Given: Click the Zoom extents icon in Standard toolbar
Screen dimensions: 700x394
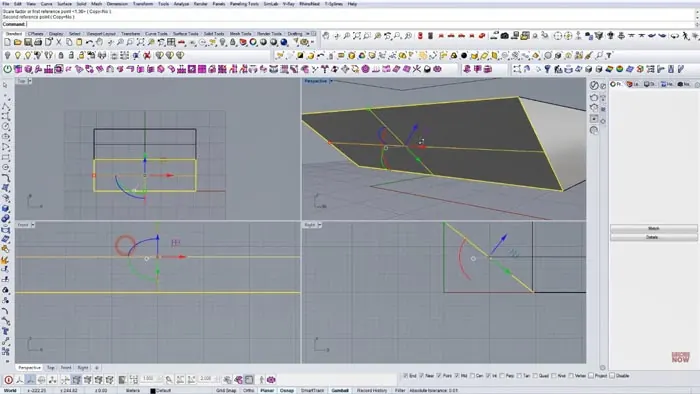Looking at the screenshot, I should [x=141, y=42].
